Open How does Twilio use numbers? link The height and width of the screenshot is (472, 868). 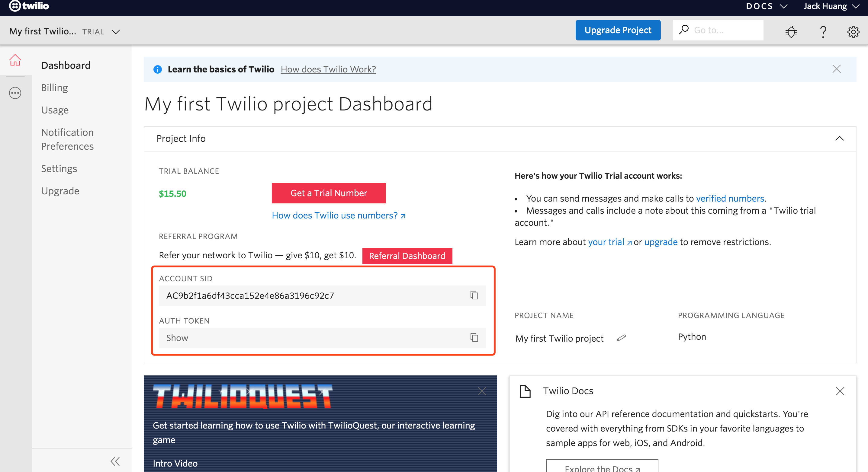coord(338,215)
